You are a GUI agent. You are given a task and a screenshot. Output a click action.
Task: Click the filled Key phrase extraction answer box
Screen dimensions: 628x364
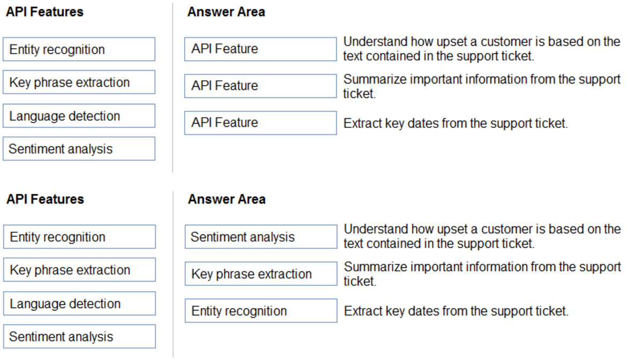click(261, 274)
